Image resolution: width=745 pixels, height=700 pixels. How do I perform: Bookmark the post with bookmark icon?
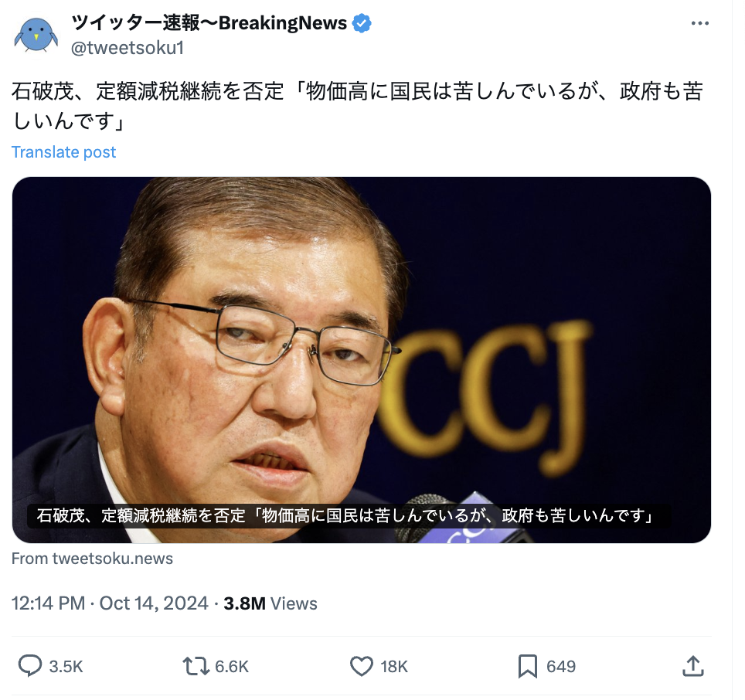pos(527,666)
